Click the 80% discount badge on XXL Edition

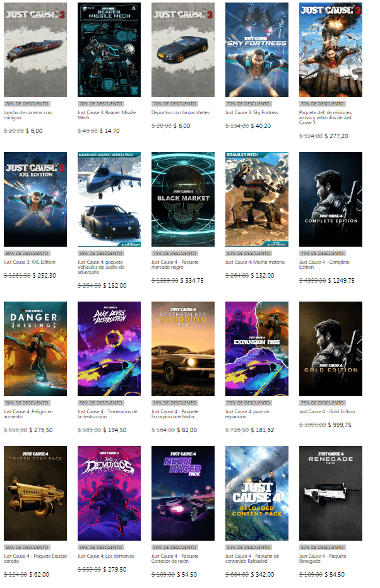click(26, 252)
